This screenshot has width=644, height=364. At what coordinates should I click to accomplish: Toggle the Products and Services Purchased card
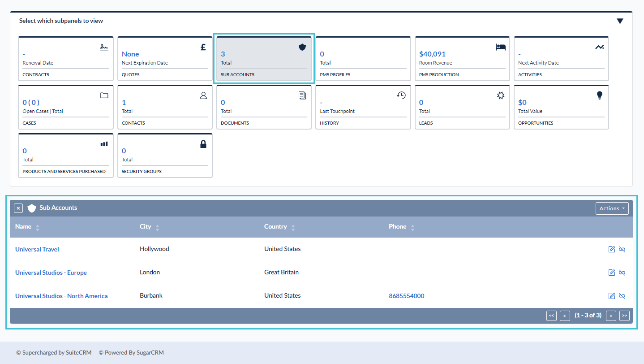(x=66, y=156)
